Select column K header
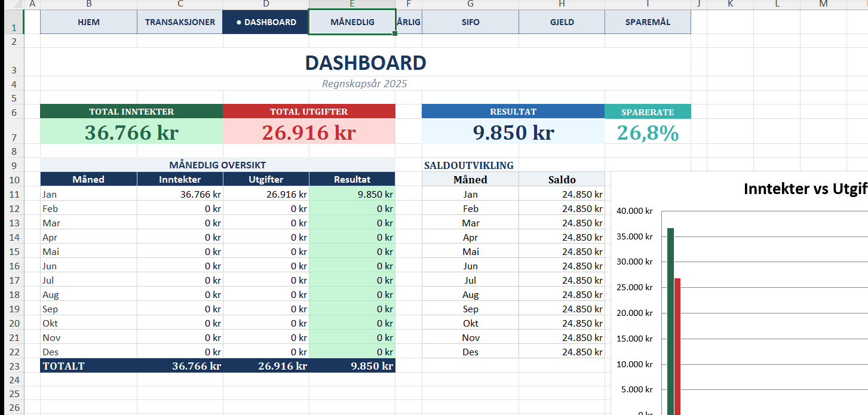 pyautogui.click(x=730, y=4)
